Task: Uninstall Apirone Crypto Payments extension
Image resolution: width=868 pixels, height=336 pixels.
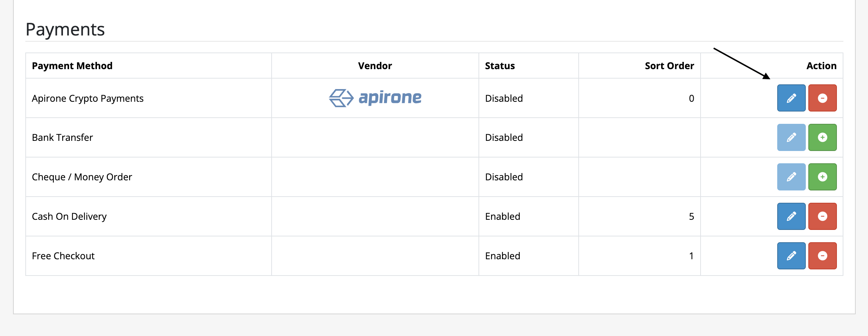Action: click(822, 98)
